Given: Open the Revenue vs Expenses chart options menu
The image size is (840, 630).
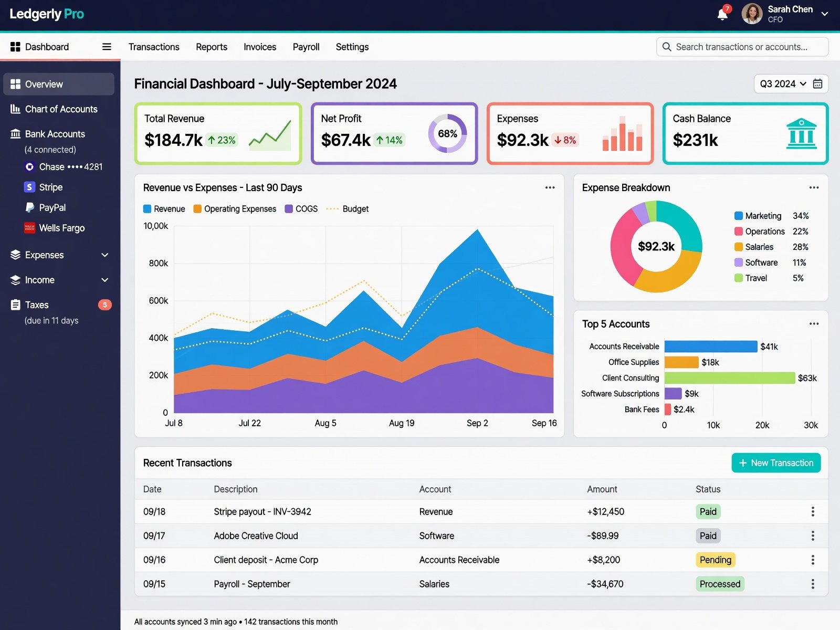Looking at the screenshot, I should tap(550, 187).
